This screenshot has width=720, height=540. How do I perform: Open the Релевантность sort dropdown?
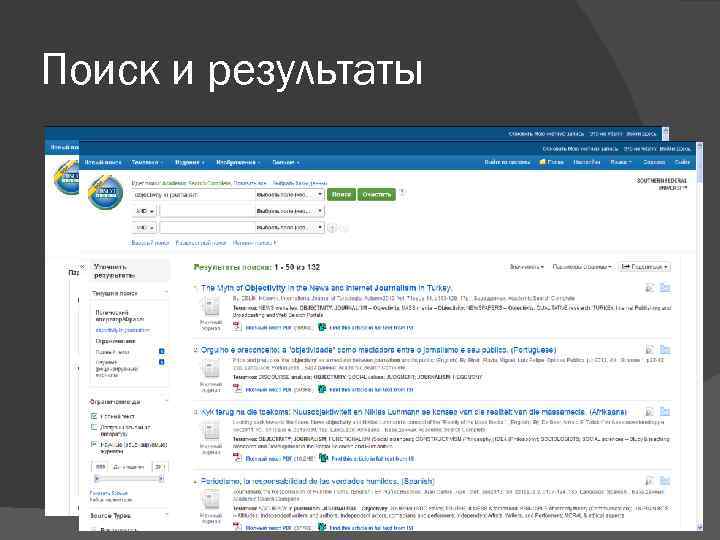tap(527, 267)
